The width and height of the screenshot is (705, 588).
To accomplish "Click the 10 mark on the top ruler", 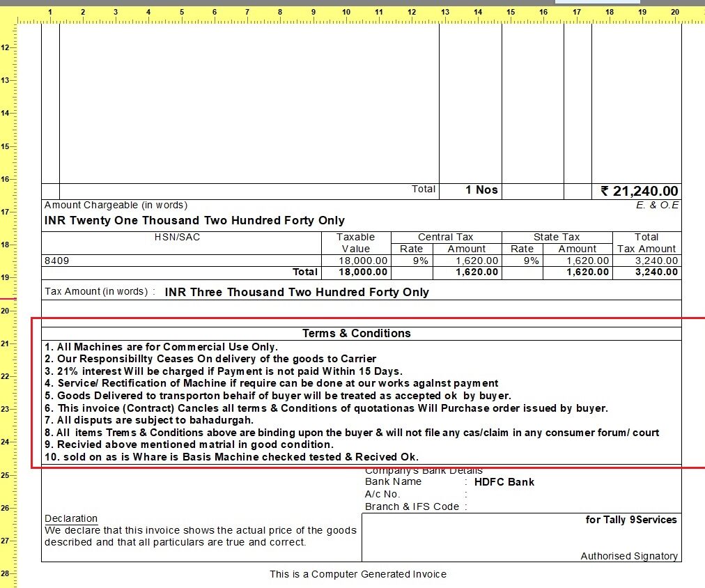I will (346, 12).
